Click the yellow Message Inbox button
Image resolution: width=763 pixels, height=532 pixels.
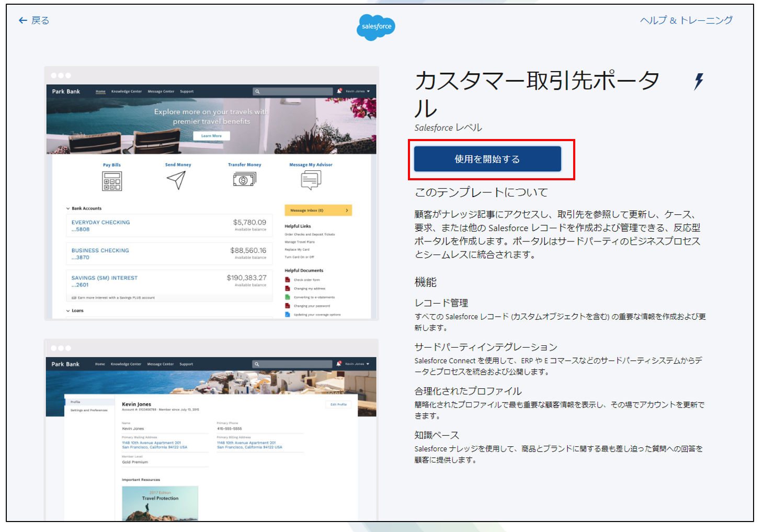pos(318,210)
